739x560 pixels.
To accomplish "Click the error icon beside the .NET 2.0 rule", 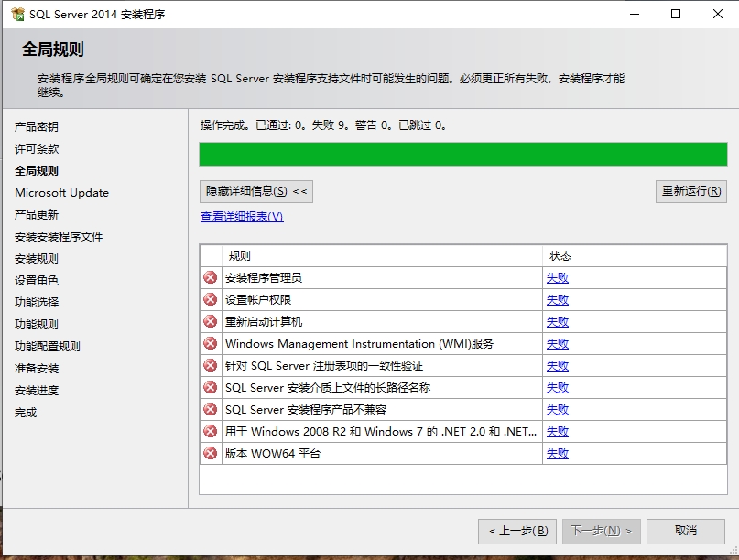I will 211,431.
